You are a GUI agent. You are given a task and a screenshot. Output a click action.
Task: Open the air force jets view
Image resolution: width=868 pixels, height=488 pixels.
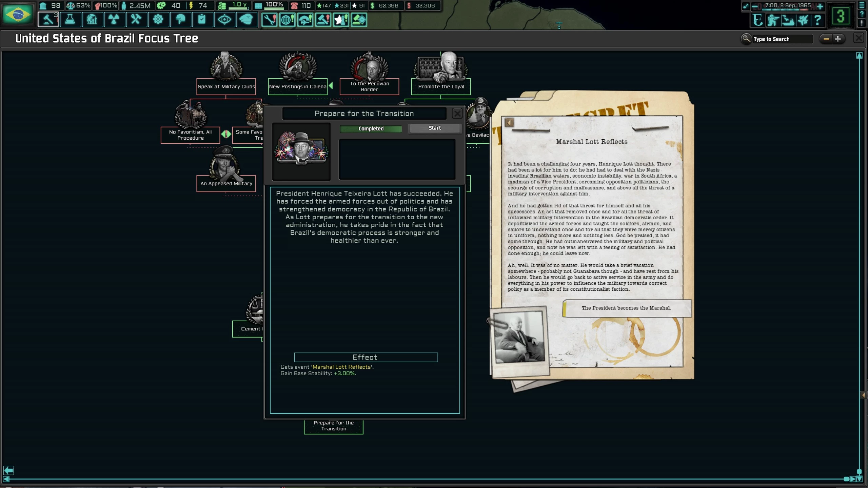[803, 20]
